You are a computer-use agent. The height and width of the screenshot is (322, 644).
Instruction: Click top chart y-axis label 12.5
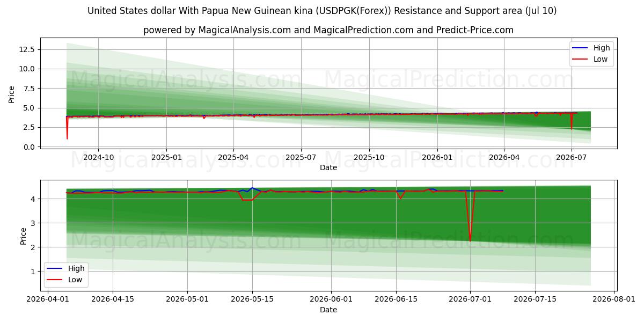(26, 49)
